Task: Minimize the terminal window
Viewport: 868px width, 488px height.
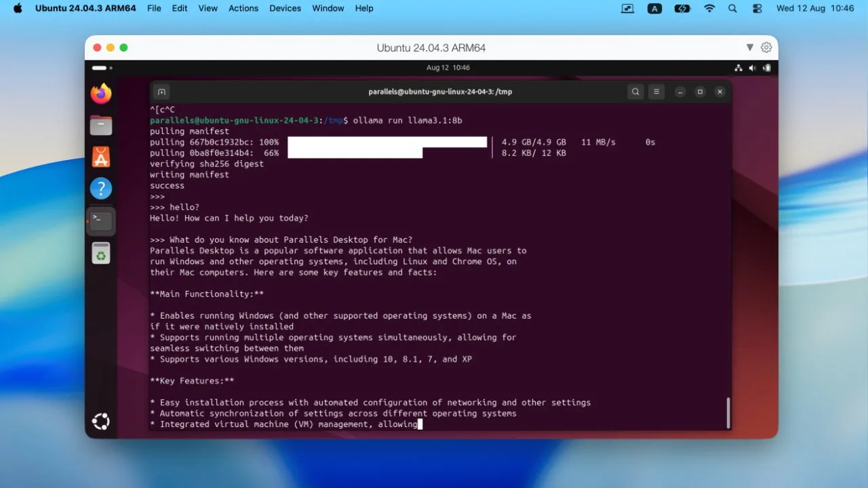Action: click(x=680, y=91)
